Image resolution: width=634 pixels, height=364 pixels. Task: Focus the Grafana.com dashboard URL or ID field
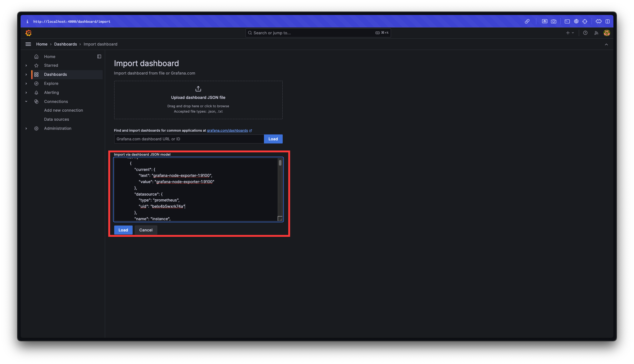coord(189,139)
